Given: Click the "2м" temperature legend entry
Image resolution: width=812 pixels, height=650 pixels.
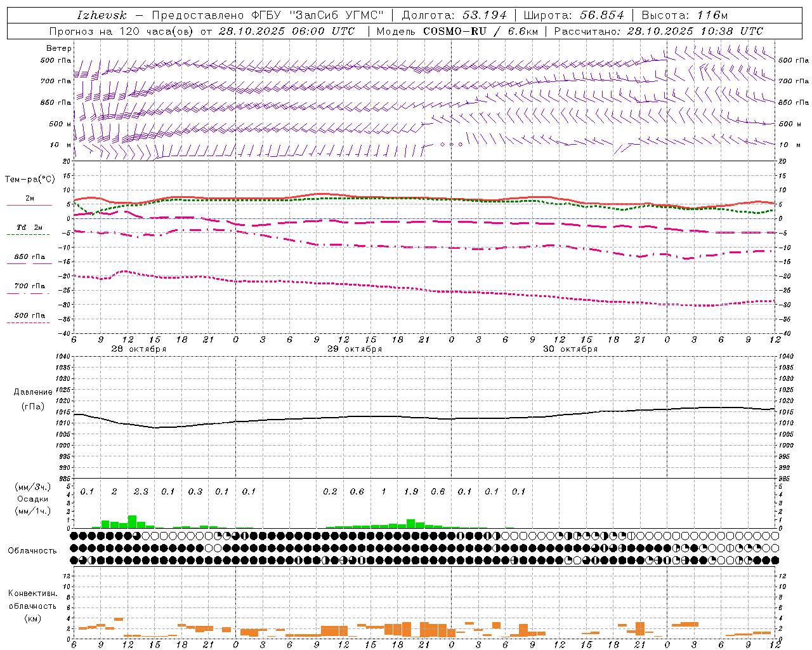Looking at the screenshot, I should (30, 199).
